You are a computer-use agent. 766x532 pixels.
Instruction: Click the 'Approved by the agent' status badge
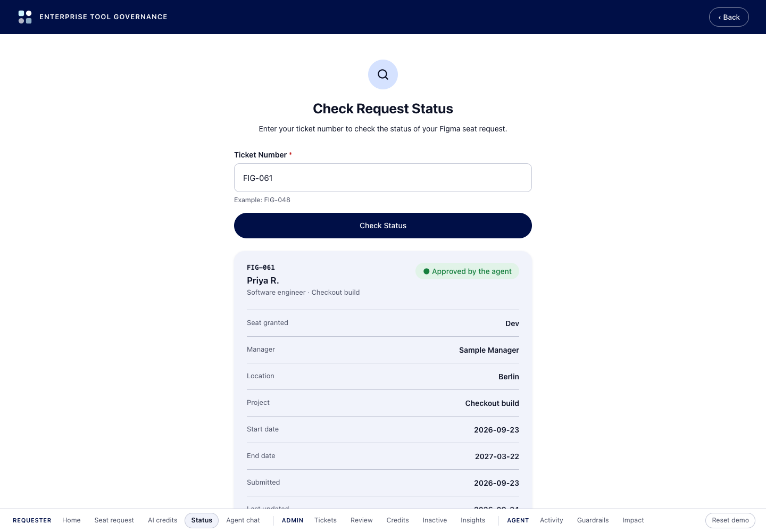pos(467,271)
